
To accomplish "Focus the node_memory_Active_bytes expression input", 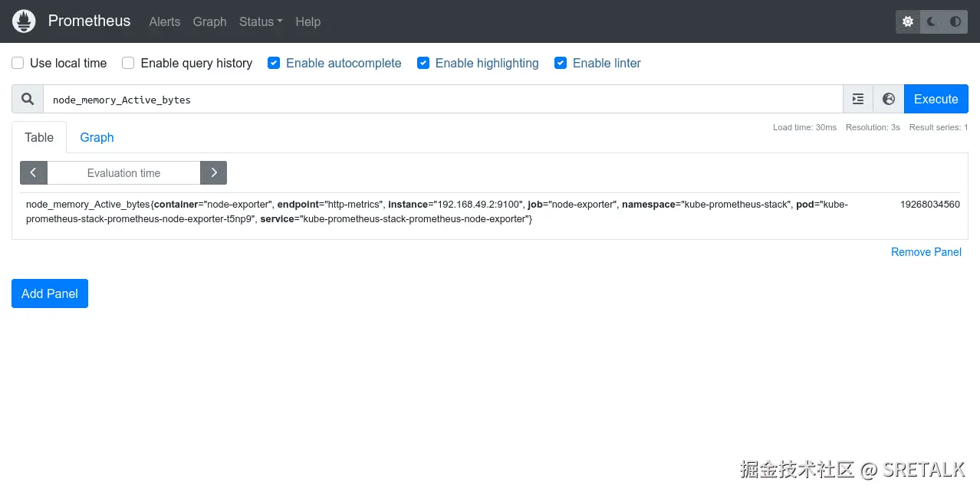I will click(x=443, y=100).
